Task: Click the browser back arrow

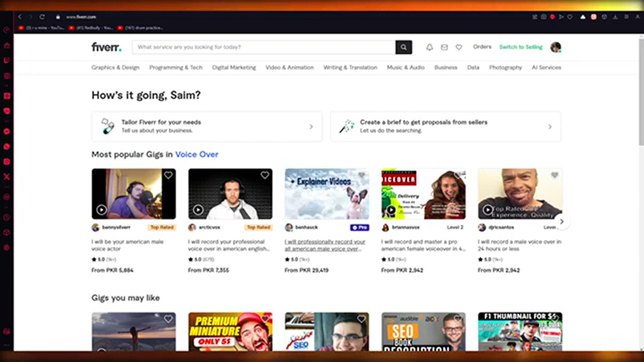Action: (x=20, y=16)
